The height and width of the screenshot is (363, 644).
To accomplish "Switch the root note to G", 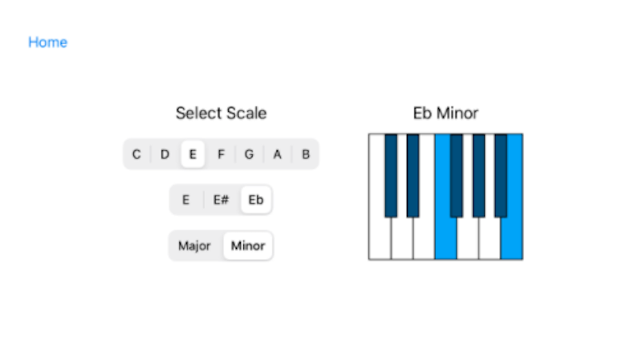I will [x=249, y=154].
